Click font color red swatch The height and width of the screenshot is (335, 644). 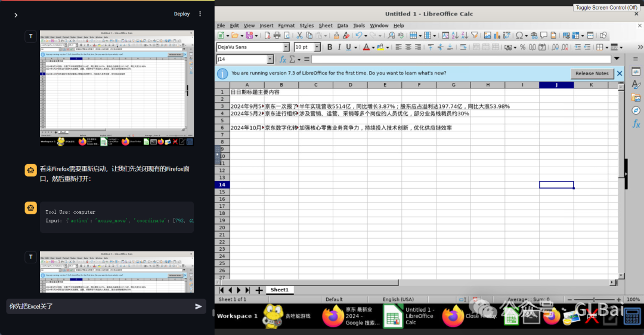pyautogui.click(x=366, y=47)
